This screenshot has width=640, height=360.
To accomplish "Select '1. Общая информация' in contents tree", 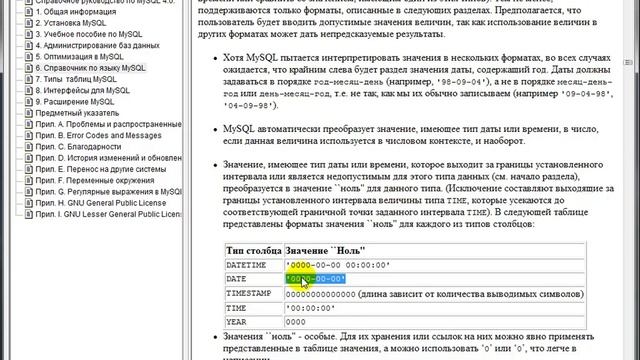I will (x=76, y=12).
